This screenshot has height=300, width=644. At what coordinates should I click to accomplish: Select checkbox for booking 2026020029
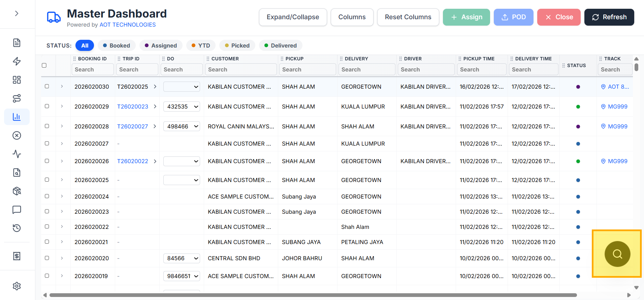click(x=47, y=106)
